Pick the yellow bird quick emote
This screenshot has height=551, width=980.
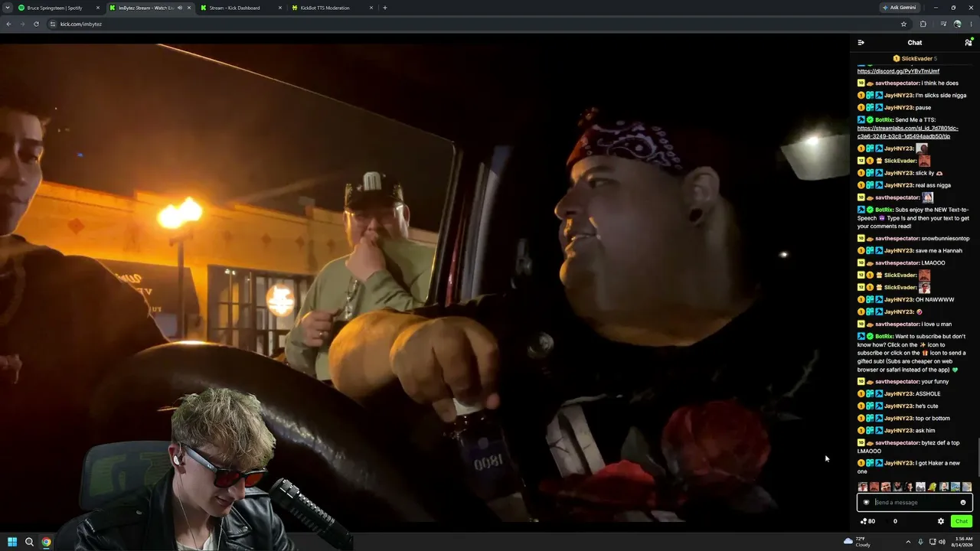point(932,487)
